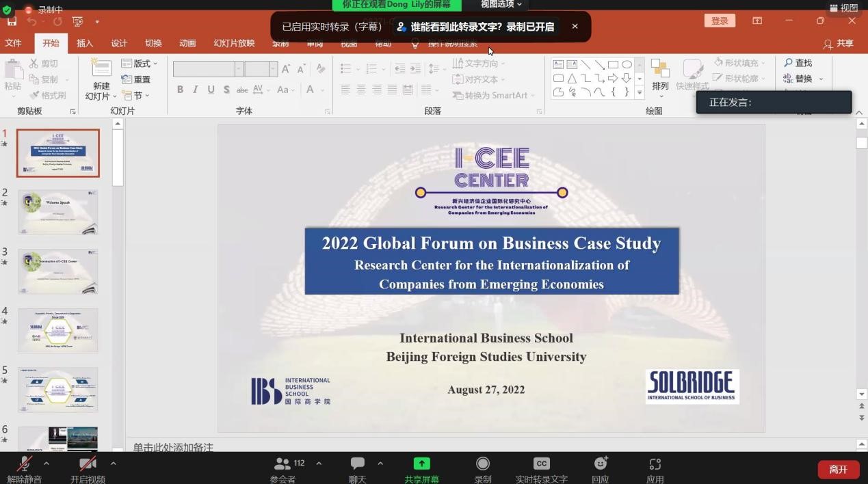Open the participants list icon
Viewport: 868px width, 484px height.
282,464
